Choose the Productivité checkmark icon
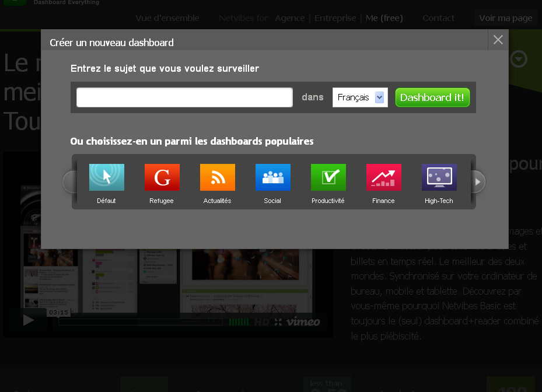The height and width of the screenshot is (392, 542). (x=328, y=177)
